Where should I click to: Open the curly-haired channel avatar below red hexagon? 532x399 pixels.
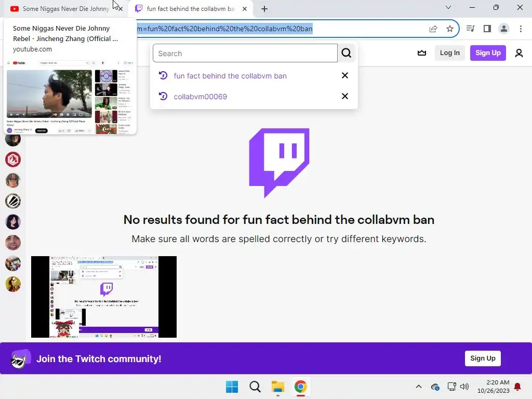[x=13, y=180]
